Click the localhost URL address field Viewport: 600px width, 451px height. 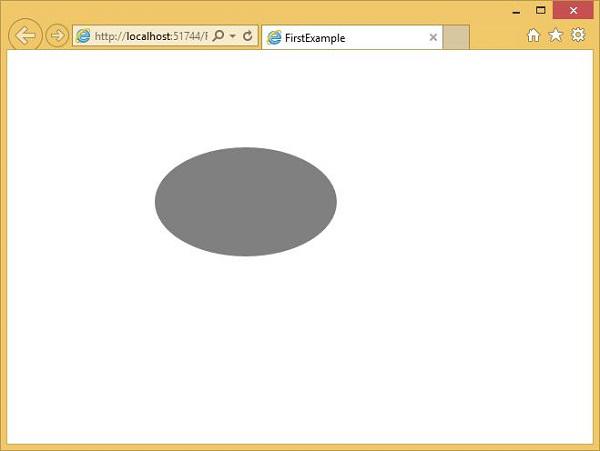[151, 36]
